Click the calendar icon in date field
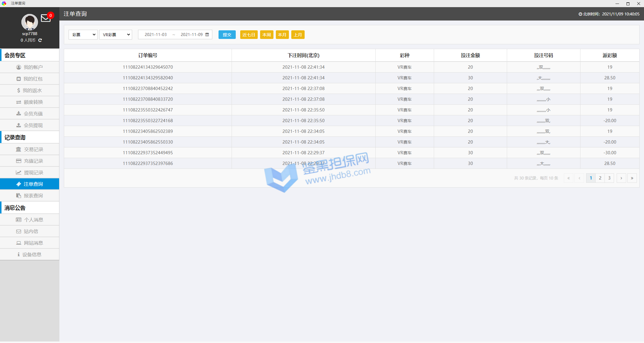The height and width of the screenshot is (343, 644). point(207,34)
